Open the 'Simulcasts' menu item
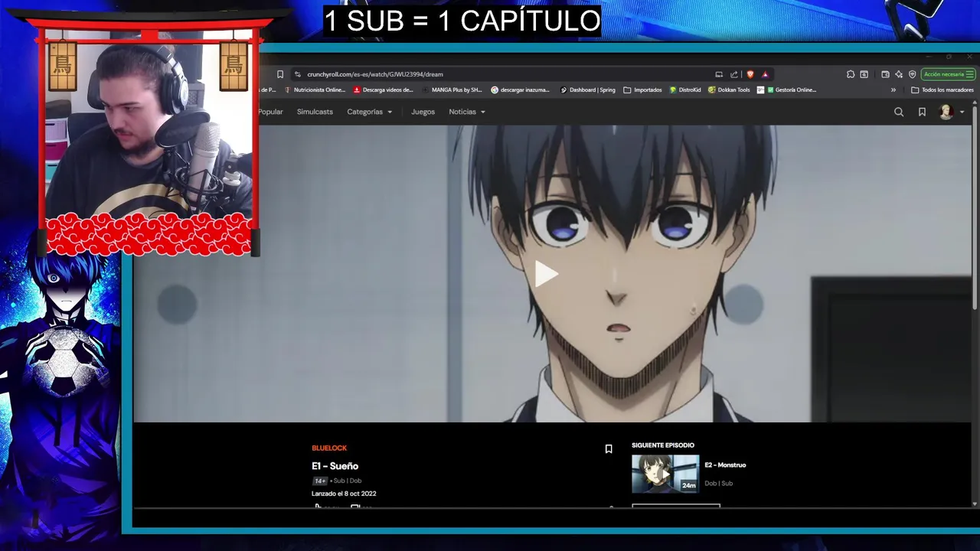Viewport: 980px width, 551px height. click(x=315, y=112)
